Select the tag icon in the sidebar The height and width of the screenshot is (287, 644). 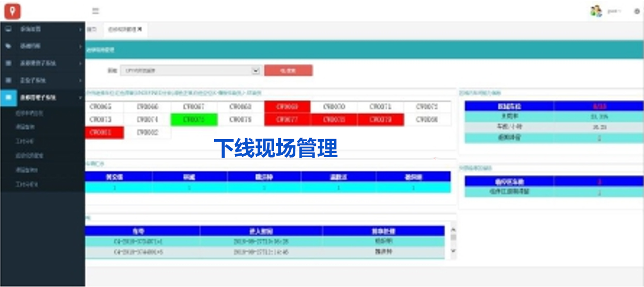tap(8, 46)
